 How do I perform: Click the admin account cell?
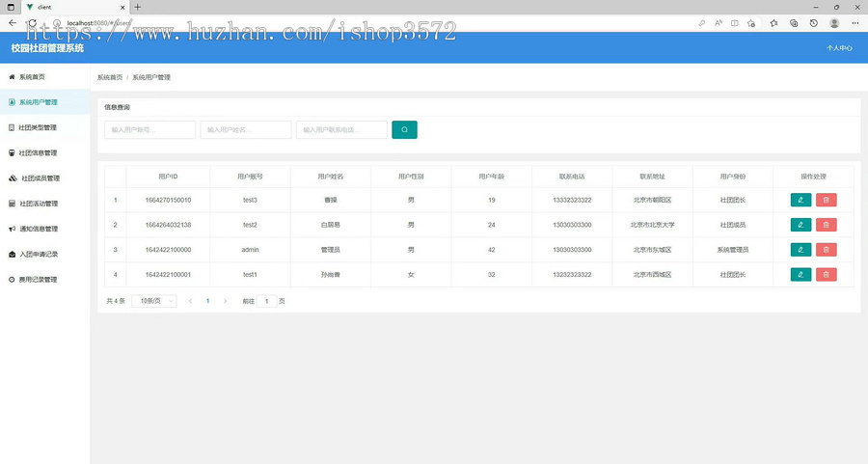tap(250, 250)
